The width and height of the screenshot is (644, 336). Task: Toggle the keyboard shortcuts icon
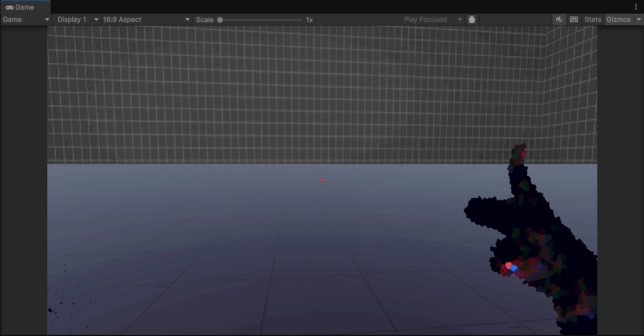tap(574, 19)
